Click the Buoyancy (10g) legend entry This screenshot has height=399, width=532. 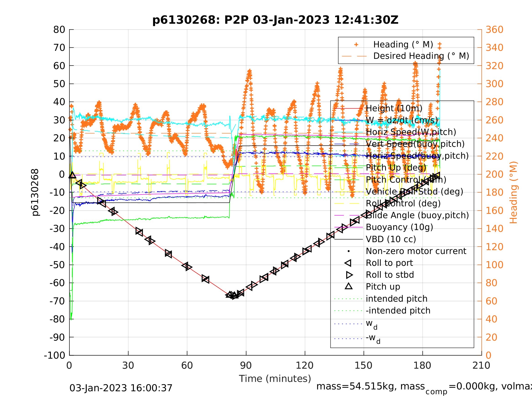400,227
